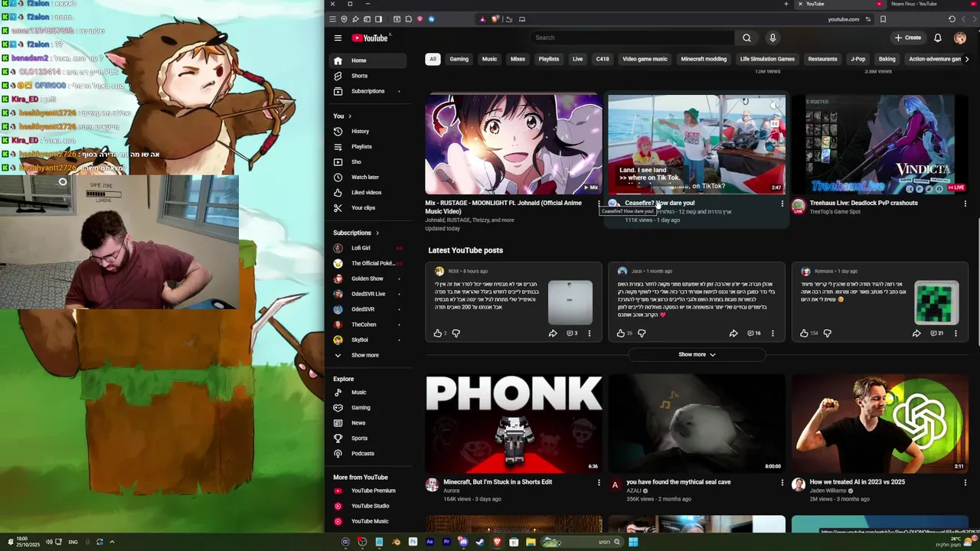Open Adobe Premiere Pro from taskbar
Viewport: 980px width, 551px height.
tap(446, 542)
